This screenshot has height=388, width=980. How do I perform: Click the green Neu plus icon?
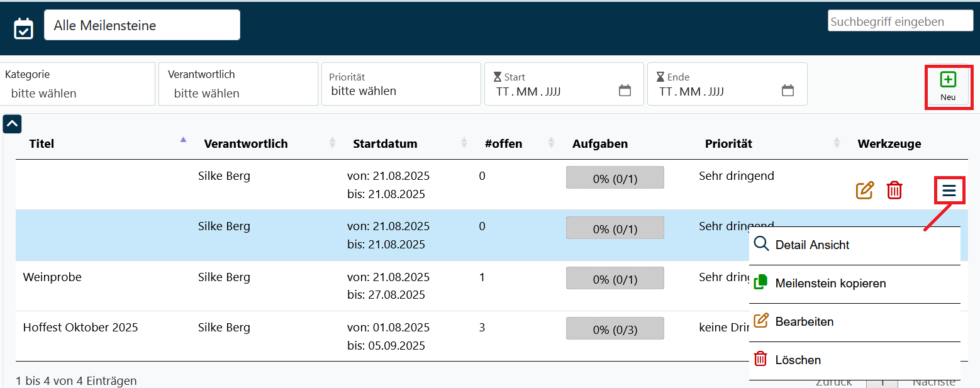(x=948, y=80)
